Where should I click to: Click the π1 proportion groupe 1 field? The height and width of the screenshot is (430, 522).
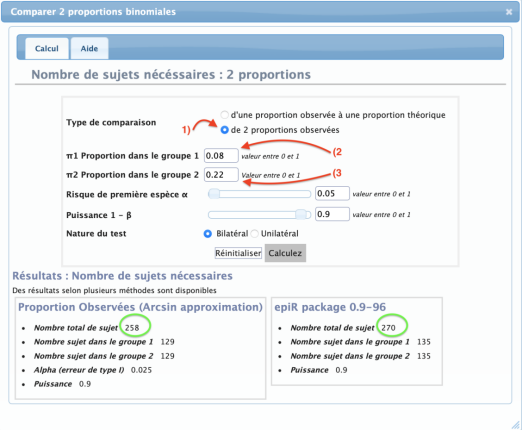pos(221,156)
